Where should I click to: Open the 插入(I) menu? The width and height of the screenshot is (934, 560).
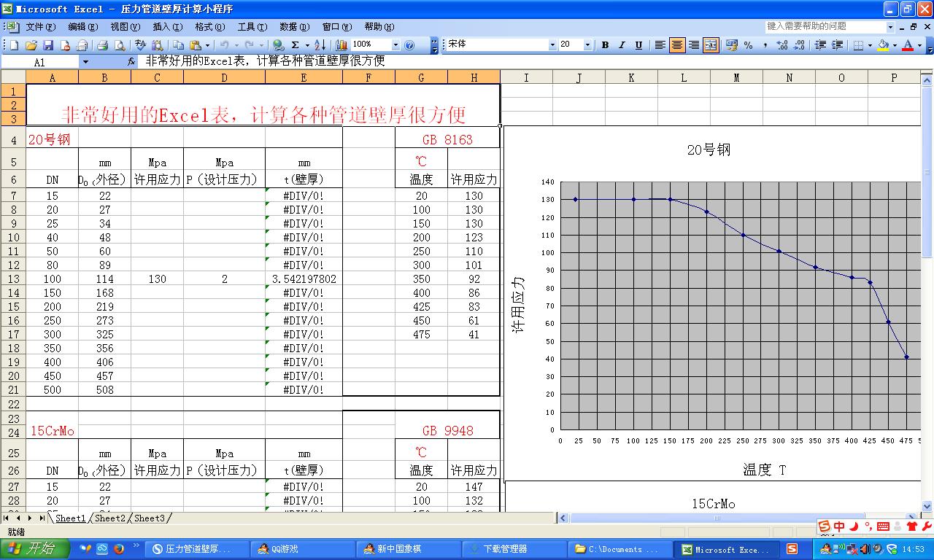tap(168, 27)
